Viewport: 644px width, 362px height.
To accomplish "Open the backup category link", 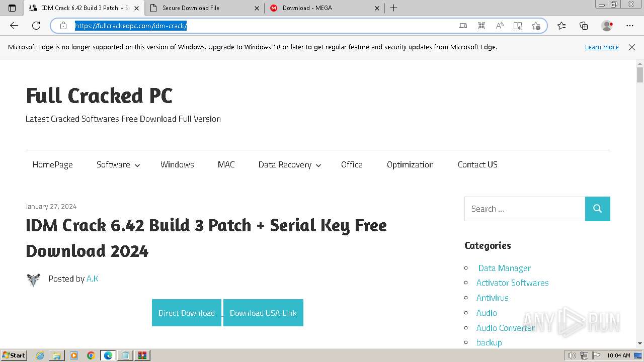I will pyautogui.click(x=489, y=342).
